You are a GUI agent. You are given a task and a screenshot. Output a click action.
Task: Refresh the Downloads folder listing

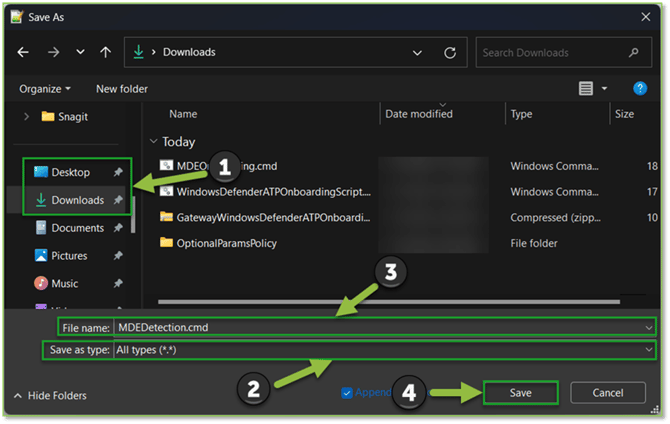click(450, 52)
